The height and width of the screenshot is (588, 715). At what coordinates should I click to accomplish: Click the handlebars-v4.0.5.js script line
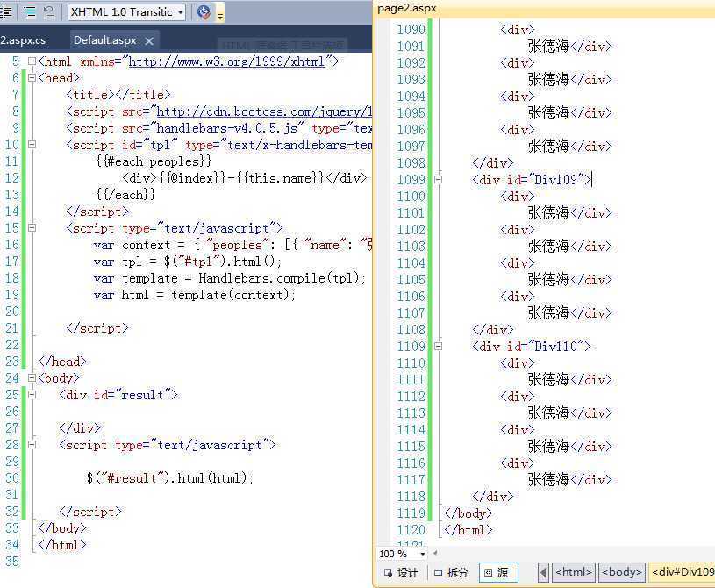click(218, 128)
